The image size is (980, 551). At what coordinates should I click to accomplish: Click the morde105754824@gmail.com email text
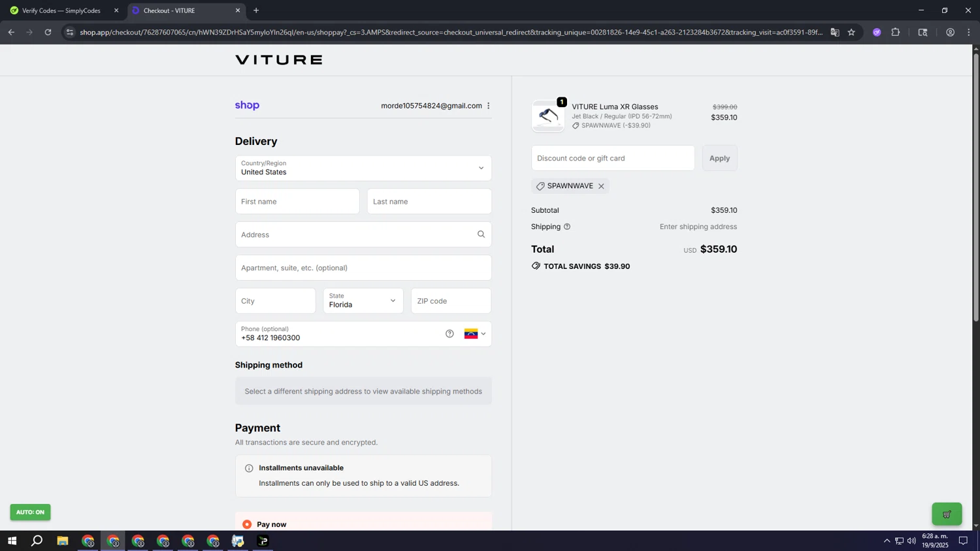(x=431, y=106)
